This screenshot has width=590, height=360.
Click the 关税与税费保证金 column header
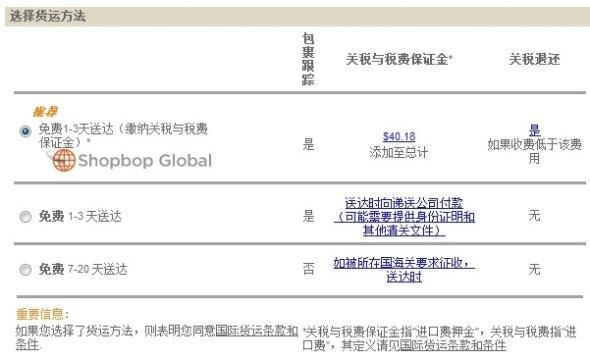[399, 59]
